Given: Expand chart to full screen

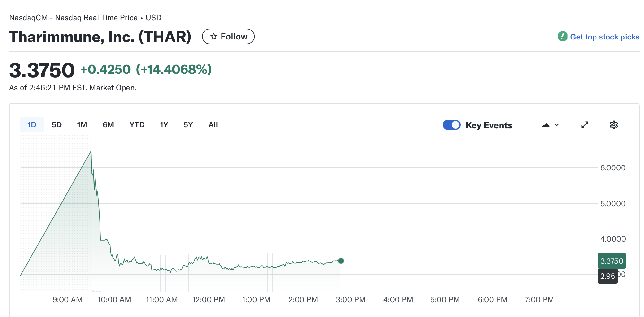Looking at the screenshot, I should 585,125.
